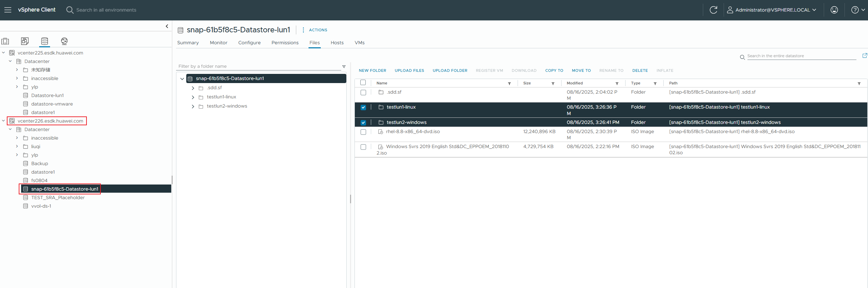The image size is (868, 288).
Task: Collapse vcenter226.esdk.huawei.com tree node
Action: coord(3,121)
